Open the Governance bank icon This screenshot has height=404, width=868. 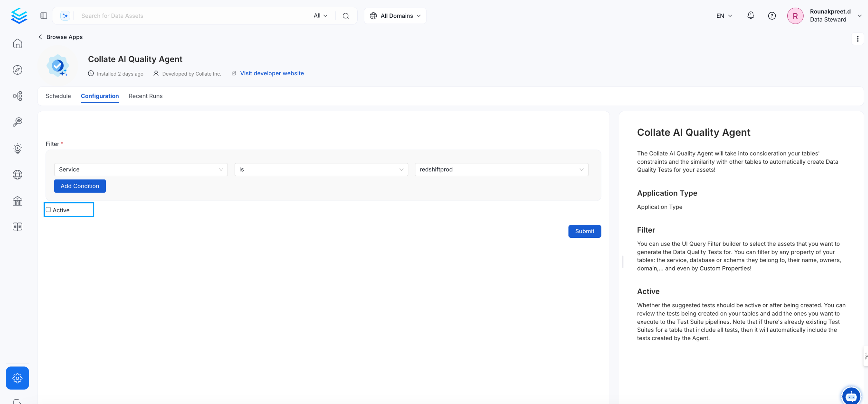(17, 201)
